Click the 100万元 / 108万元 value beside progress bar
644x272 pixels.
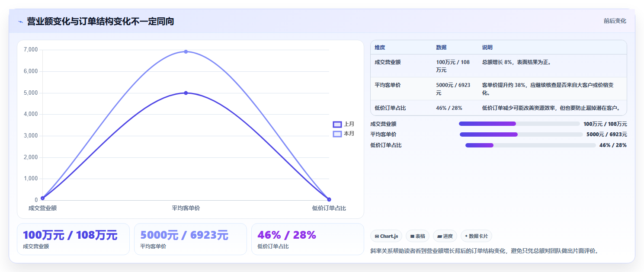[605, 124]
